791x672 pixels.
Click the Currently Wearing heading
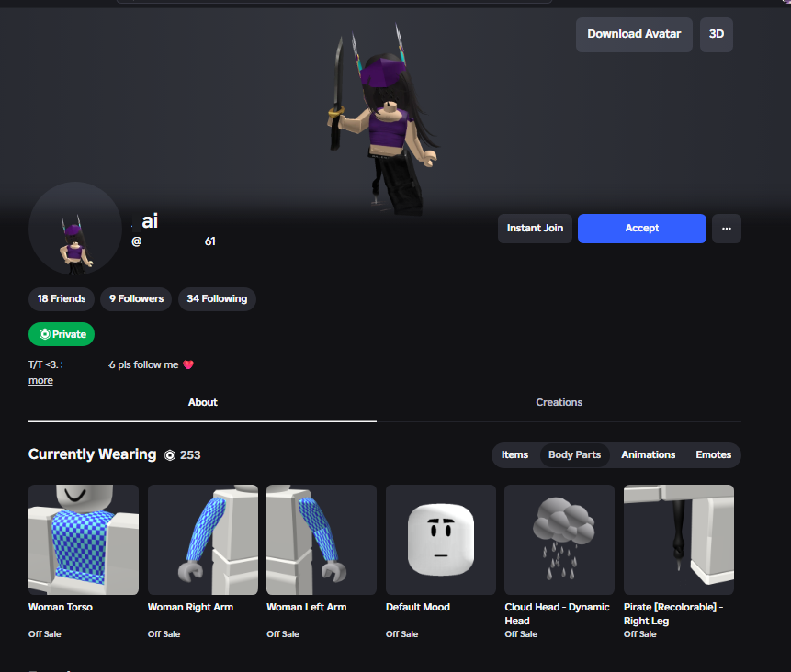point(92,454)
